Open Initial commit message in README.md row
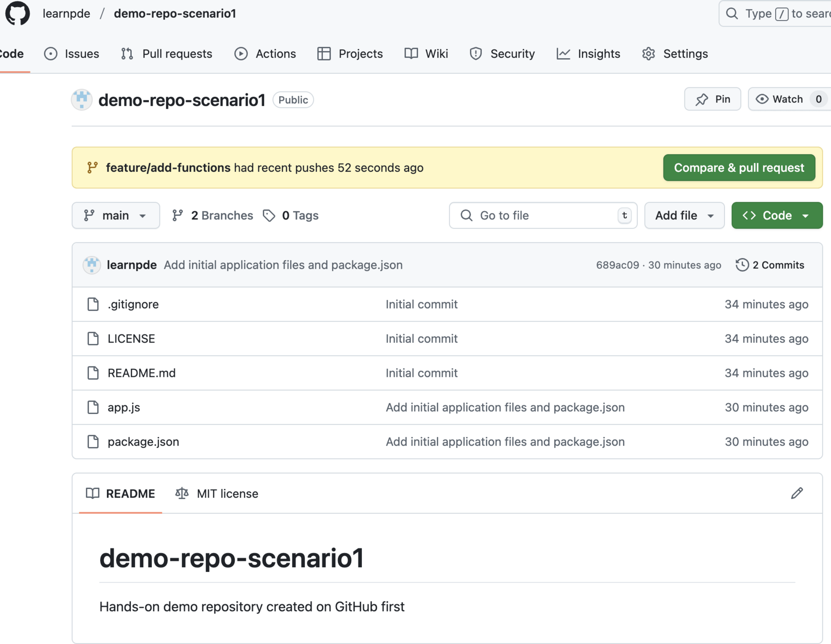The image size is (831, 644). [421, 373]
